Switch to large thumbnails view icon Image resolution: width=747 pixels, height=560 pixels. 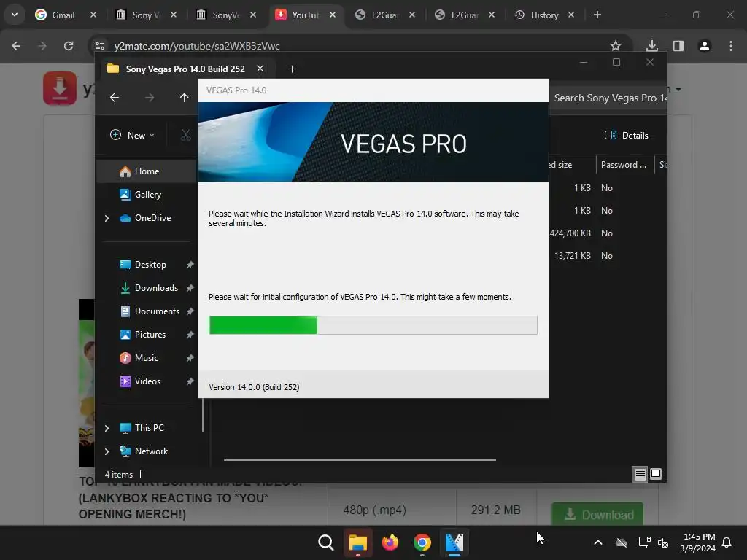(656, 474)
